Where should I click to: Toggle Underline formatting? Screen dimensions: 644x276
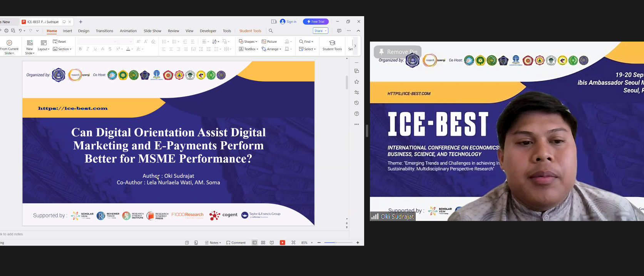pos(95,49)
